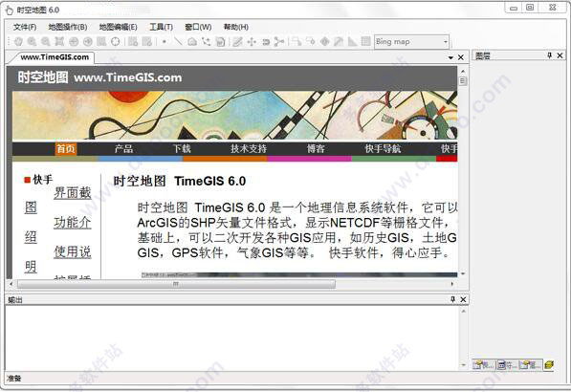Click the 技术支持 navigation link
This screenshot has width=571, height=392.
tap(249, 149)
